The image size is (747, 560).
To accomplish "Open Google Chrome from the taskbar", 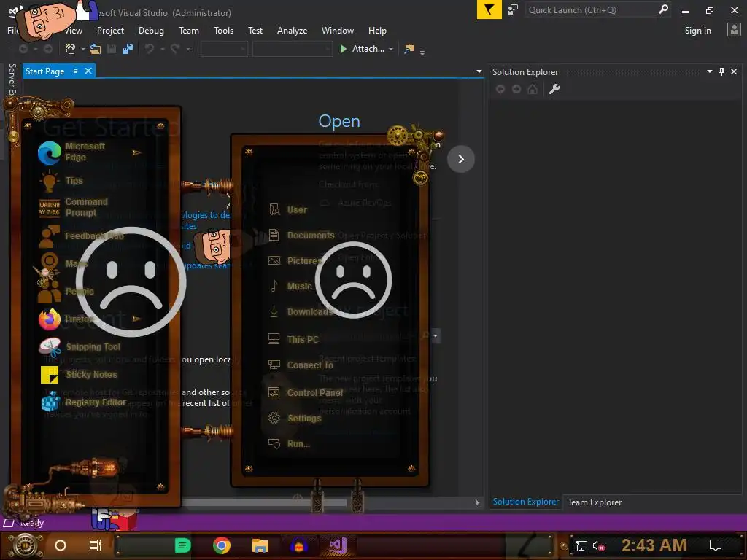I will [x=222, y=545].
